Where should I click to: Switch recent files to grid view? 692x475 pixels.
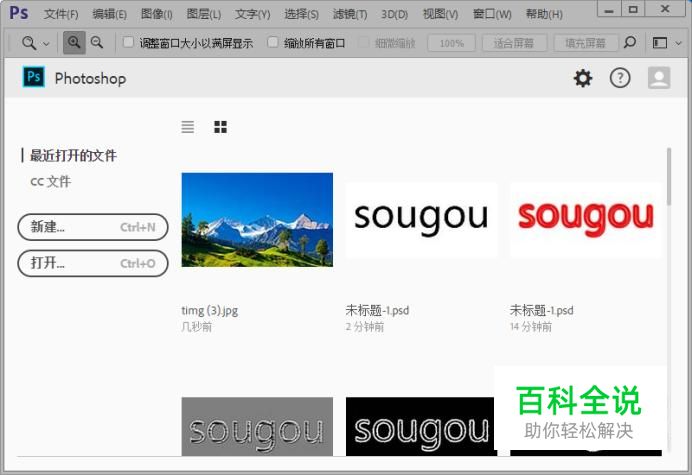(220, 127)
